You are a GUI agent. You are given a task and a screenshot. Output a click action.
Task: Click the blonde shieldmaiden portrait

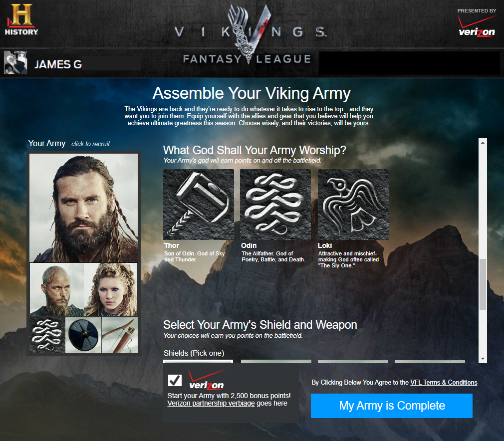click(x=111, y=289)
